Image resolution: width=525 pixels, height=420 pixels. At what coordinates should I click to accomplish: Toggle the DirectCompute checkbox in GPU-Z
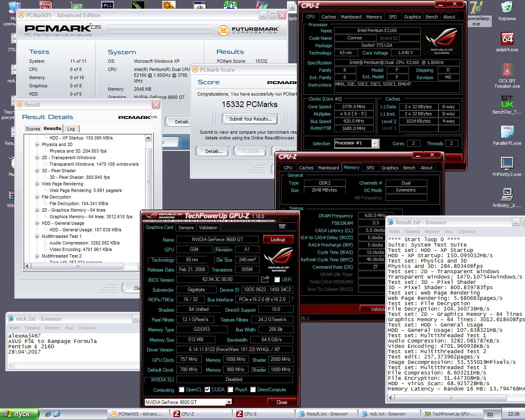point(253,390)
